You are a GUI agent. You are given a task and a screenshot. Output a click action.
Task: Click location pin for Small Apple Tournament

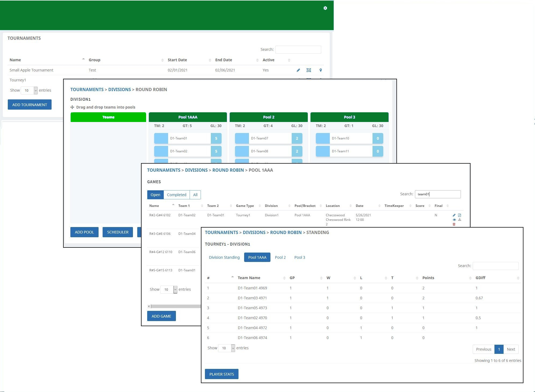(320, 70)
